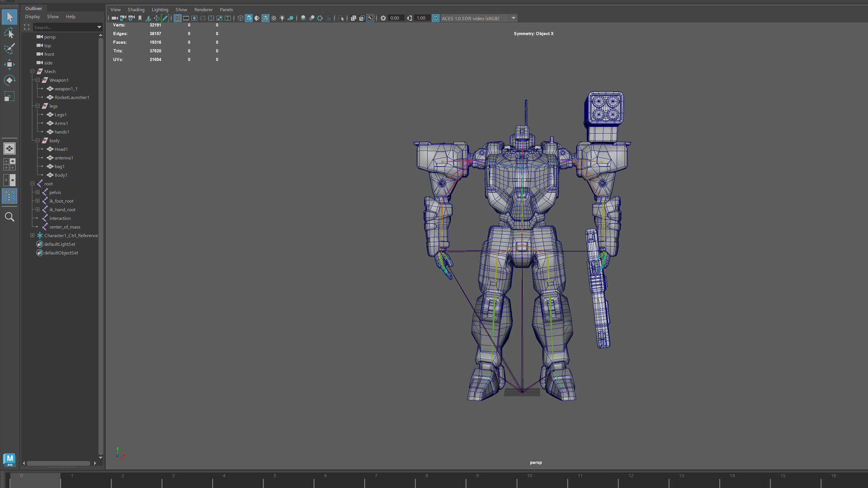The image size is (868, 488).
Task: Click the multisample anti-aliasing icon
Action: click(320, 18)
